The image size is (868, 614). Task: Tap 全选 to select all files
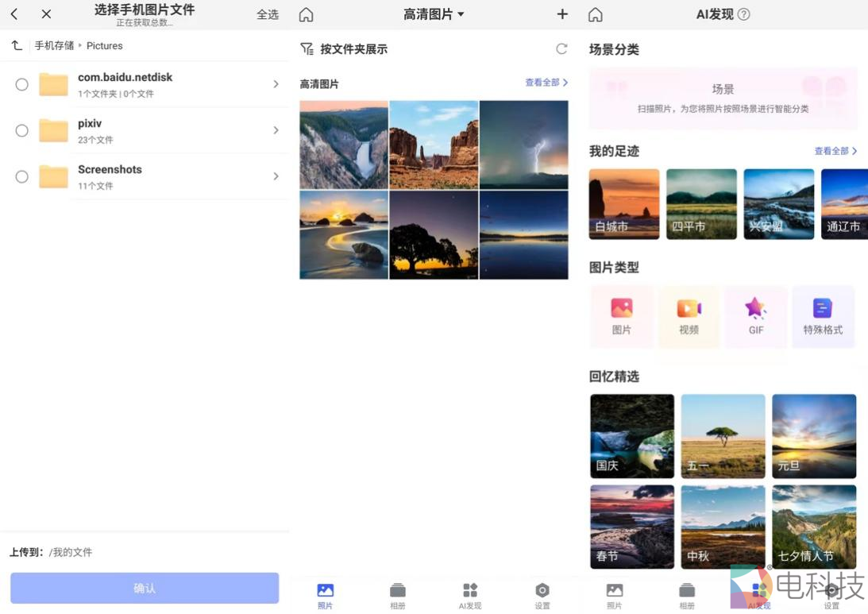point(268,14)
